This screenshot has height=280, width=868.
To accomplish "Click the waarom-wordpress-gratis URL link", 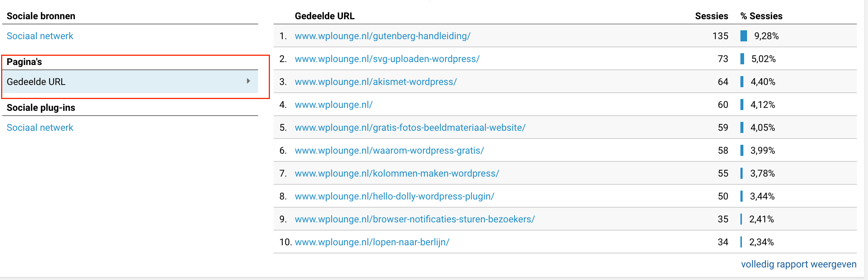I will coord(389,150).
